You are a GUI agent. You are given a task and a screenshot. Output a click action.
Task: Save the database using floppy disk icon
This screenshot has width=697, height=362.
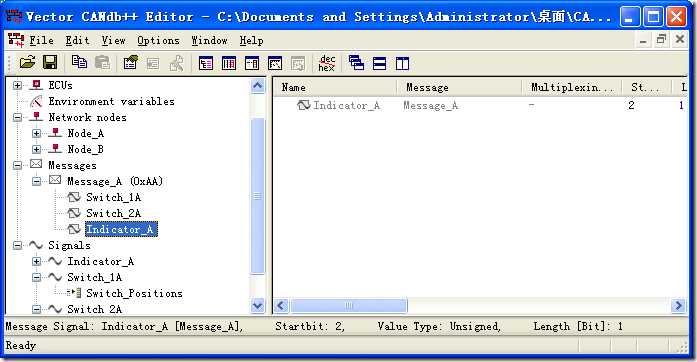(50, 62)
